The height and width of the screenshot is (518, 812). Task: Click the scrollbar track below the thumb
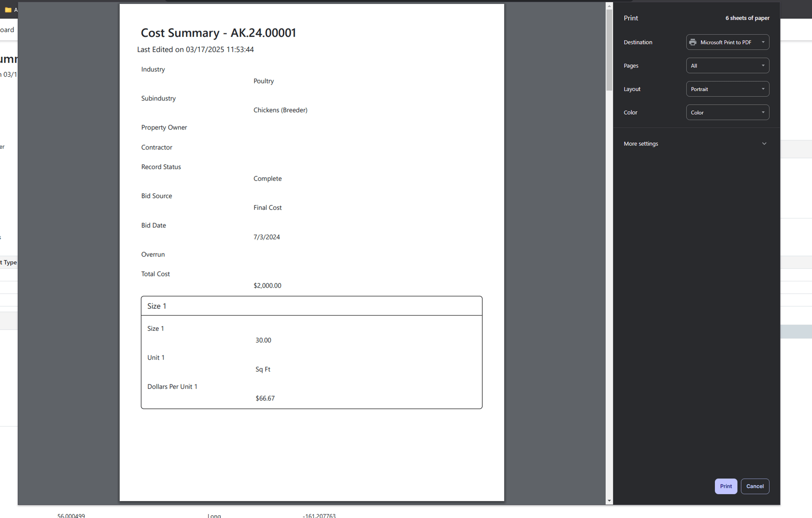[x=609, y=277]
